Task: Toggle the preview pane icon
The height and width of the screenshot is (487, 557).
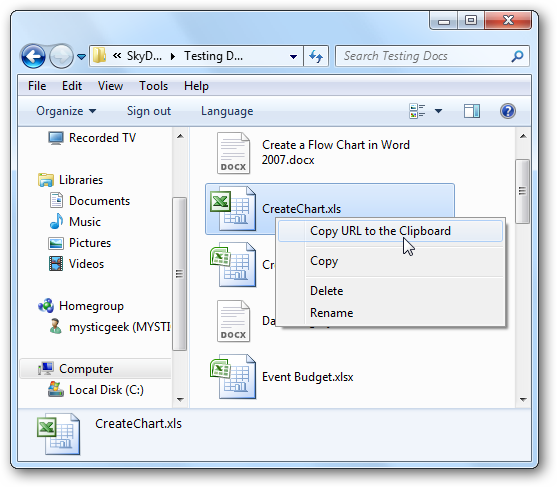Action: (472, 111)
